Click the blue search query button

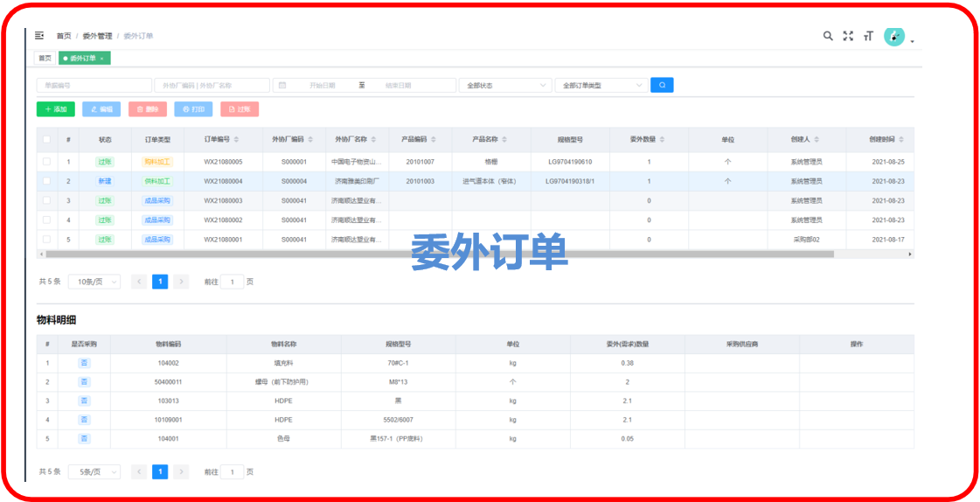[x=662, y=86]
